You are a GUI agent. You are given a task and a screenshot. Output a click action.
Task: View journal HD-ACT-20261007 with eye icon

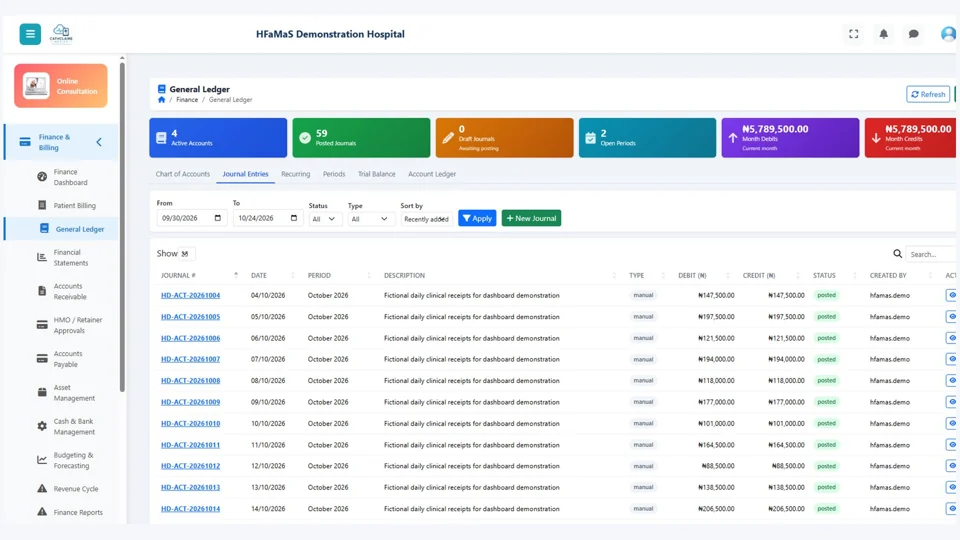click(951, 359)
